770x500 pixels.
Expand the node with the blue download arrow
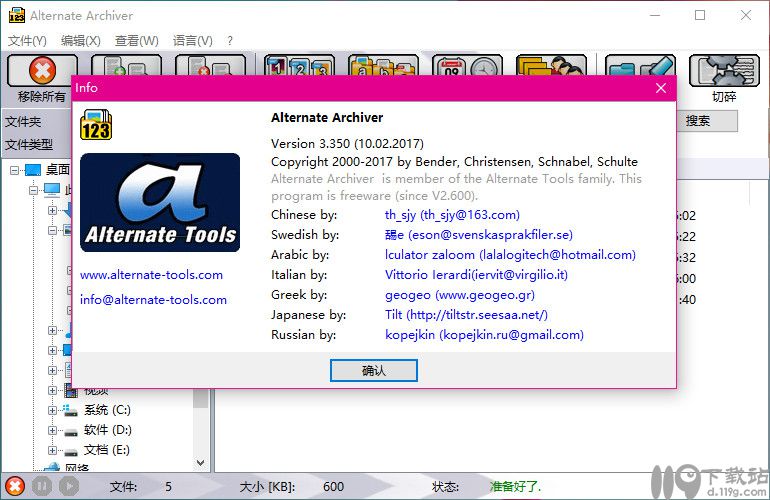click(x=52, y=210)
